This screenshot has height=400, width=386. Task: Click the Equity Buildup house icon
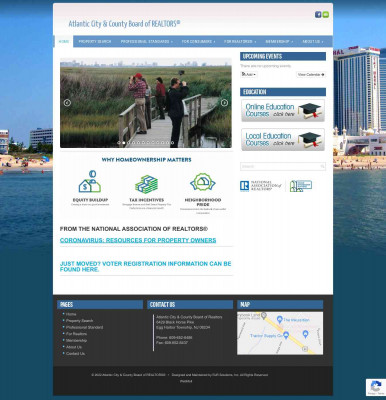[90, 182]
